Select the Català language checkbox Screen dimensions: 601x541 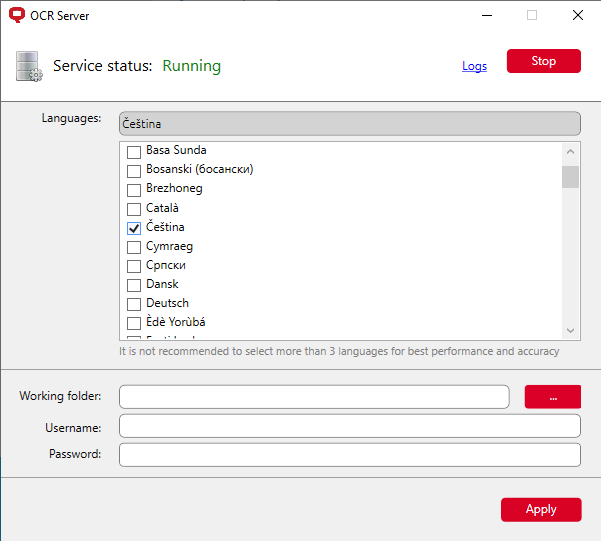coord(134,209)
